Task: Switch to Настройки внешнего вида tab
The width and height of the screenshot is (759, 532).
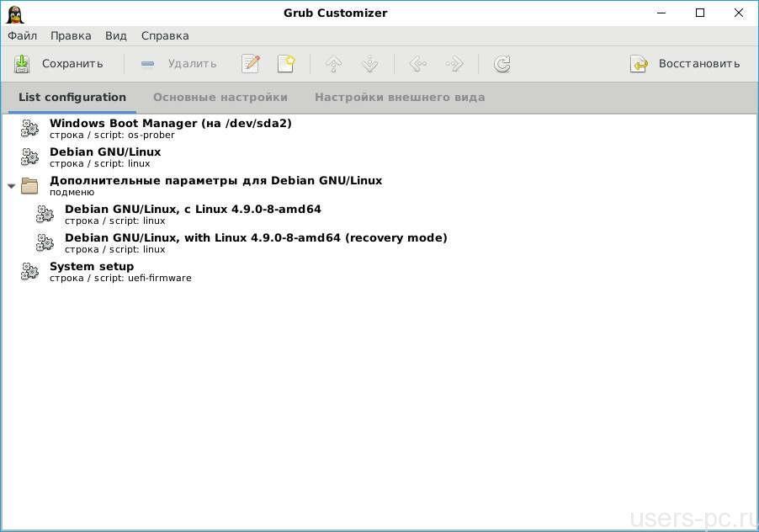Action: click(400, 98)
